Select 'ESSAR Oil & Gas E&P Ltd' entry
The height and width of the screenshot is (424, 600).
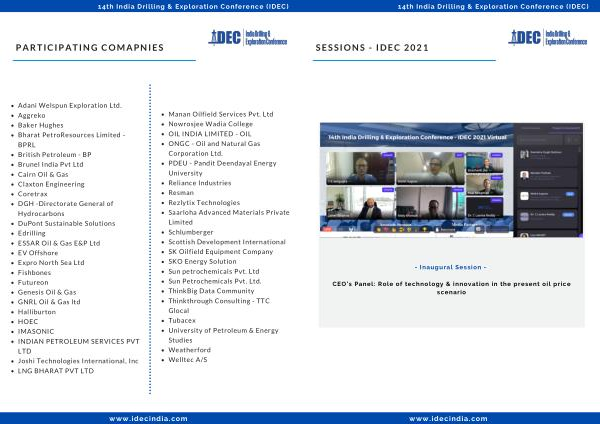coord(59,243)
